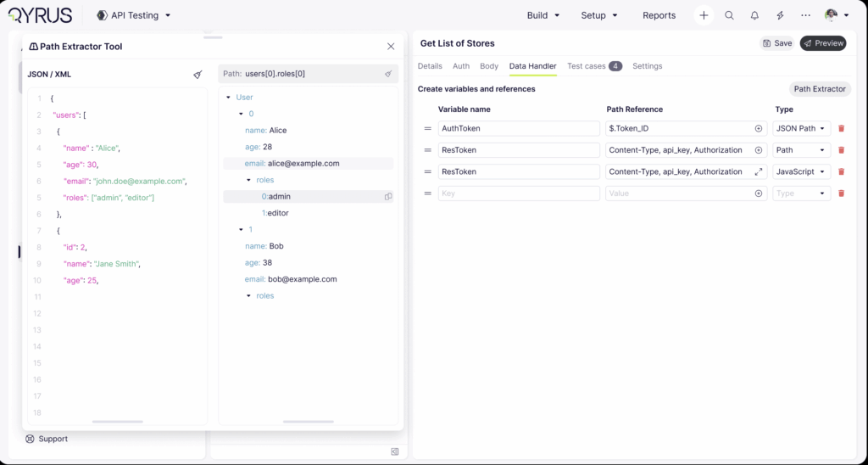Open the JSON Path type dropdown

(x=801, y=128)
